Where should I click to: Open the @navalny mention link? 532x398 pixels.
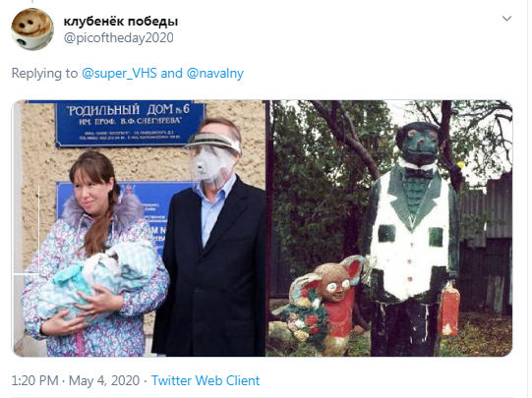pyautogui.click(x=215, y=74)
